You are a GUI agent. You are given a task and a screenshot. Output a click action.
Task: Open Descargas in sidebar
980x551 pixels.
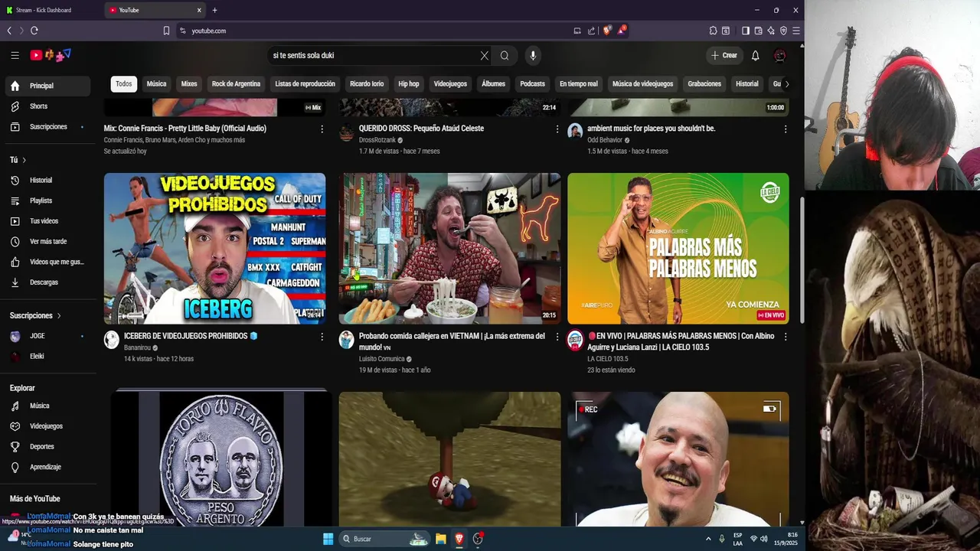pyautogui.click(x=47, y=282)
